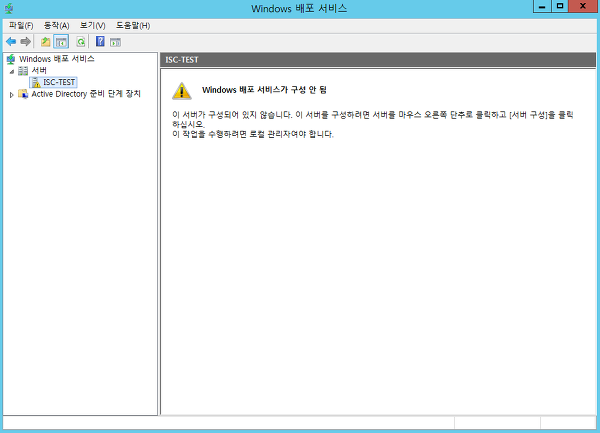Select the 서버 tree item
The width and height of the screenshot is (600, 433).
click(39, 71)
